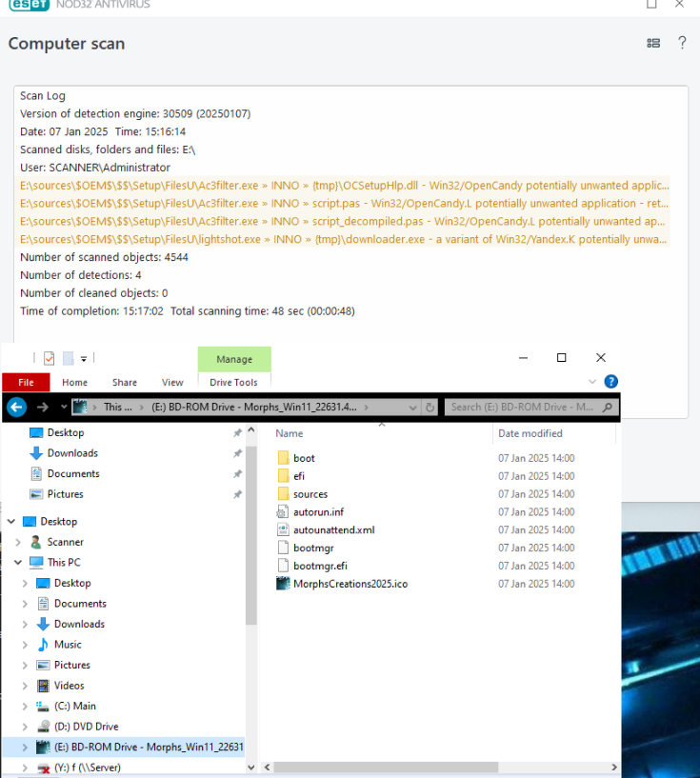Go back with the blue back arrow
The width and height of the screenshot is (700, 778).
[x=17, y=408]
